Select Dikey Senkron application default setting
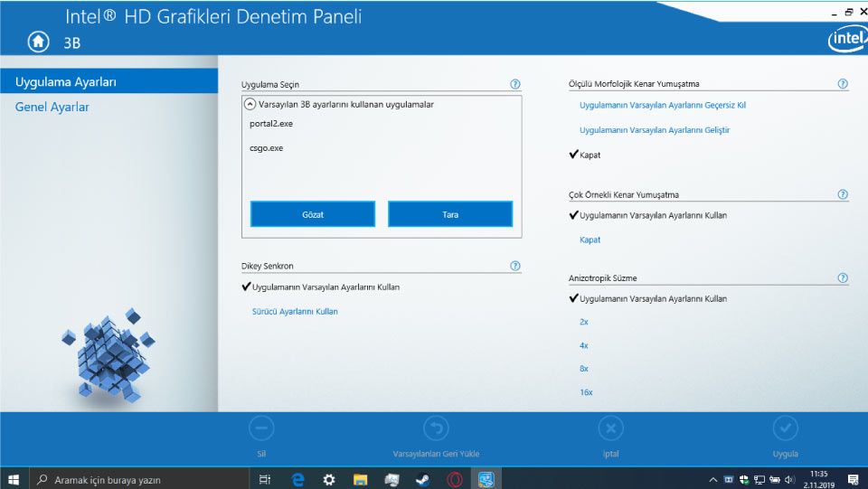 (x=325, y=287)
